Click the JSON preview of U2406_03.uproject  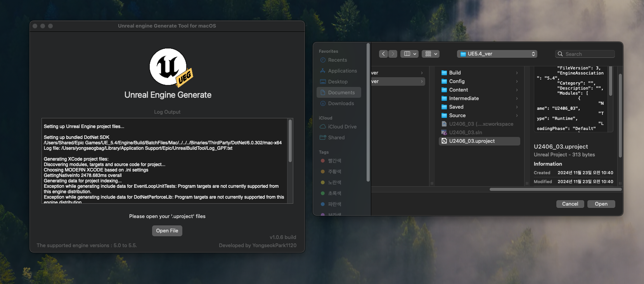pos(571,99)
